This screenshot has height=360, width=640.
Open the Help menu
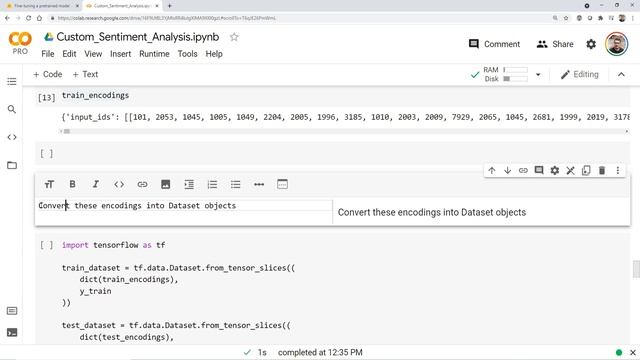(x=214, y=54)
